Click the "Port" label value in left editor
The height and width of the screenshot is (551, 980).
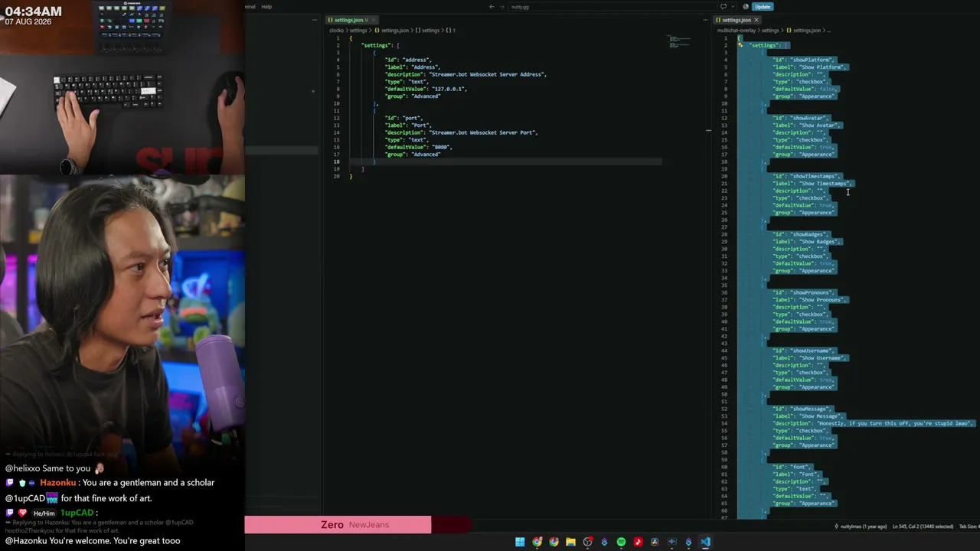(x=420, y=126)
